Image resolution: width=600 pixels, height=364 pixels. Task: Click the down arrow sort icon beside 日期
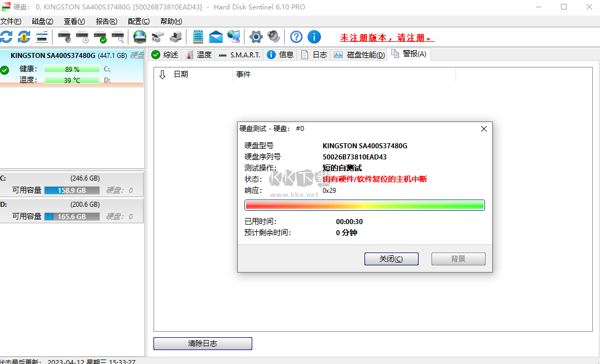[x=162, y=75]
